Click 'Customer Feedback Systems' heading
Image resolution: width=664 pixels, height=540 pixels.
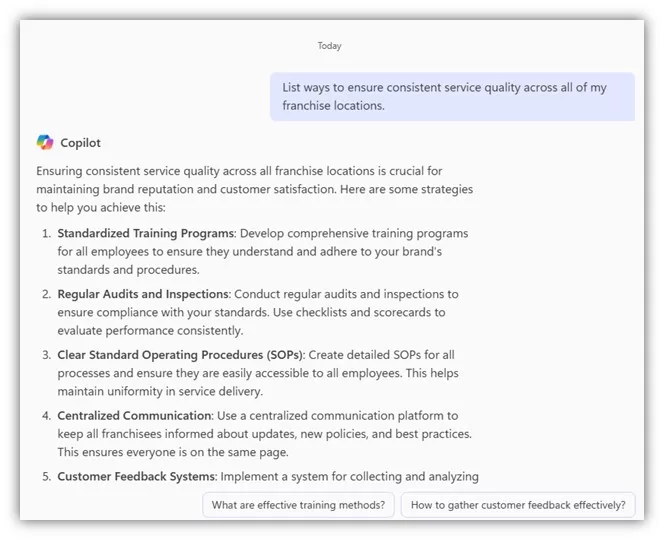(x=137, y=476)
